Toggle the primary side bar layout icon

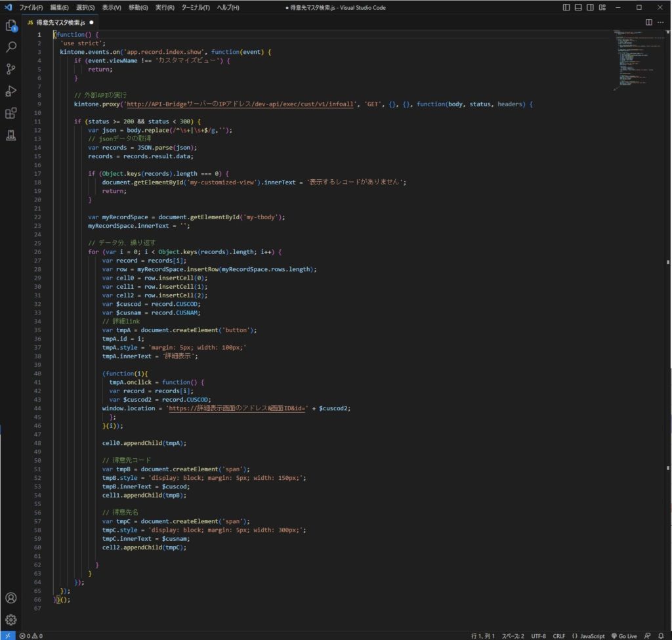[566, 7]
